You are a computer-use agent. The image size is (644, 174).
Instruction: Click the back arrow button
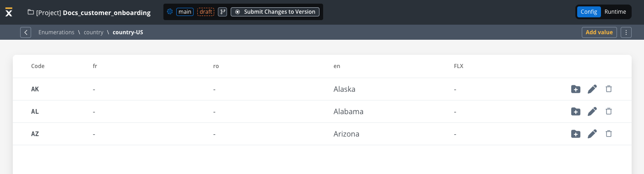click(26, 32)
